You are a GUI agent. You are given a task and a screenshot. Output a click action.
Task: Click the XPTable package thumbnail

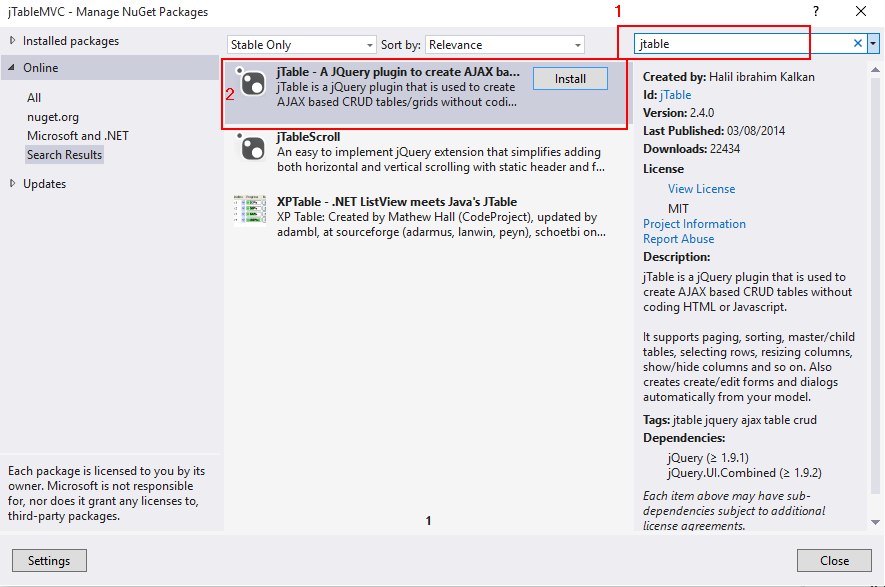(x=249, y=211)
